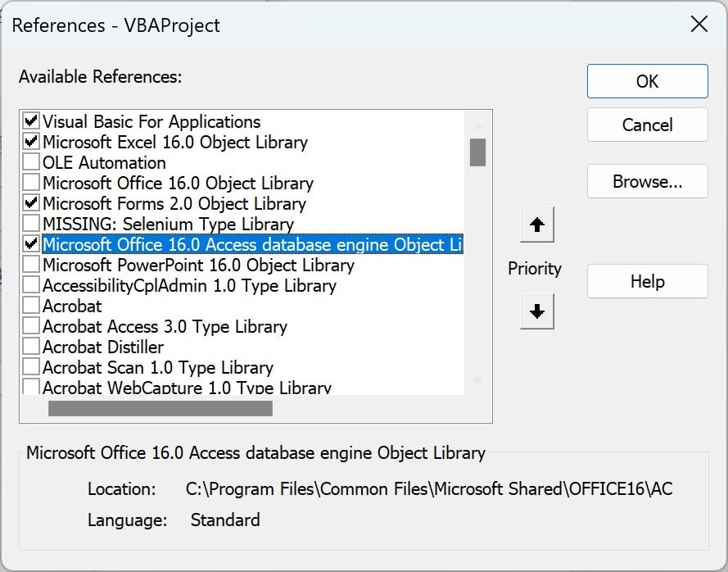Click the list's scroll down arrow
The height and width of the screenshot is (572, 728).
(x=477, y=380)
